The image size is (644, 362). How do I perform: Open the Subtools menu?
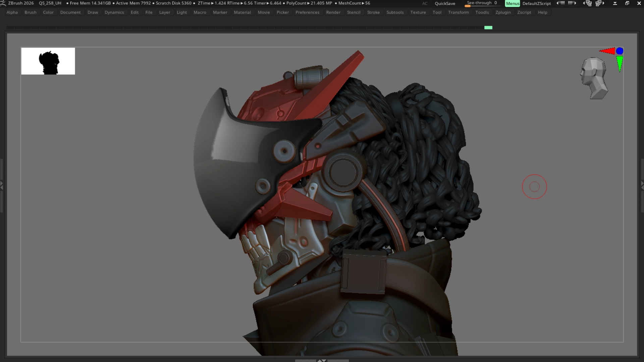(x=395, y=12)
